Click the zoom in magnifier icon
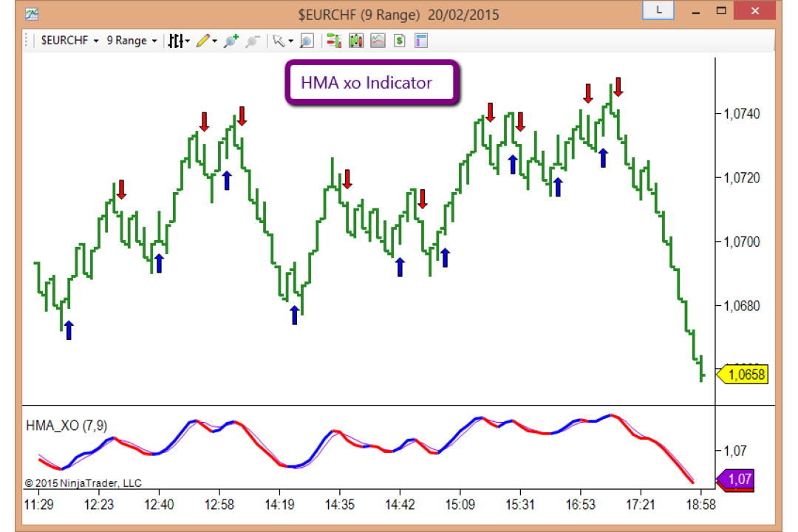 point(231,41)
